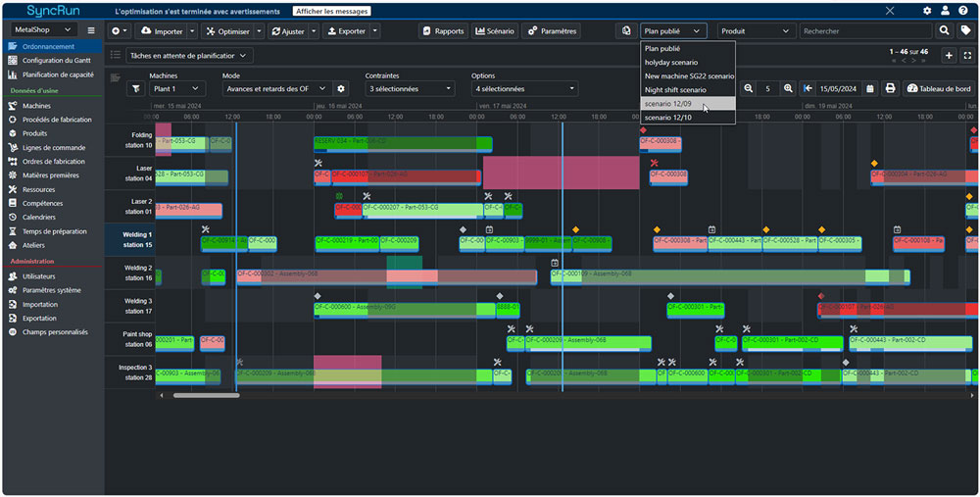Open the MetalShop workspace selector
Screen dimensions: 980x497
pyautogui.click(x=44, y=30)
